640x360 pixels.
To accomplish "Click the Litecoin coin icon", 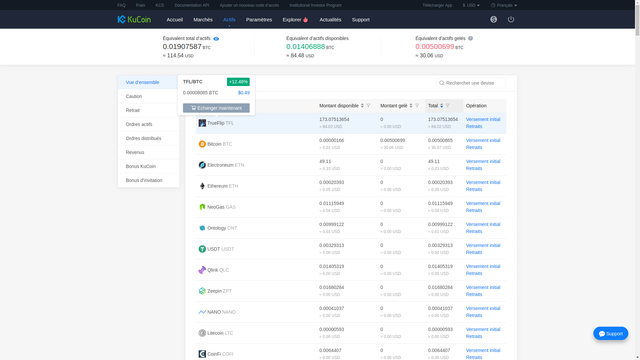I will pos(202,333).
